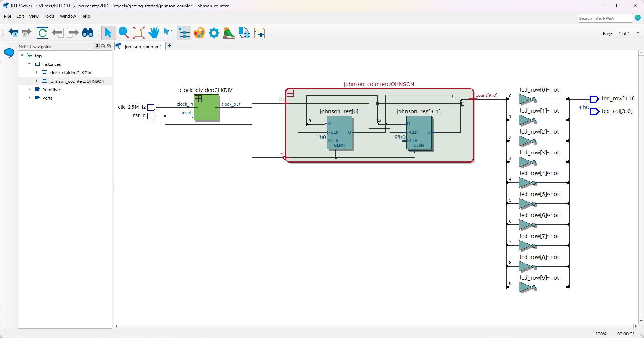
Task: Select the johnson_reg[0] register block
Action: [x=340, y=133]
